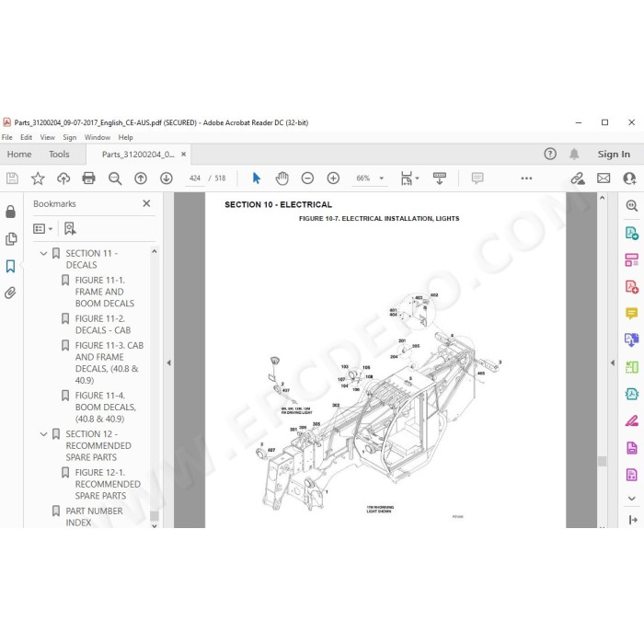Viewport: 644px width, 644px height.
Task: Show more tools ellipsis
Action: pyautogui.click(x=526, y=178)
